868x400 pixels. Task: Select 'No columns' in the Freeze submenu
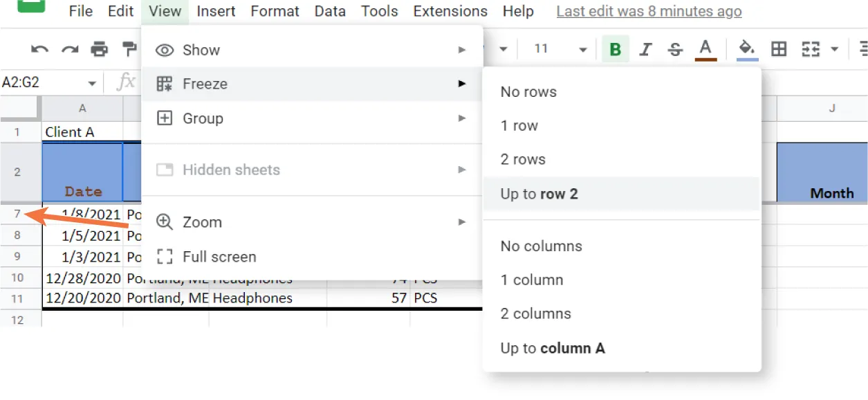click(540, 246)
